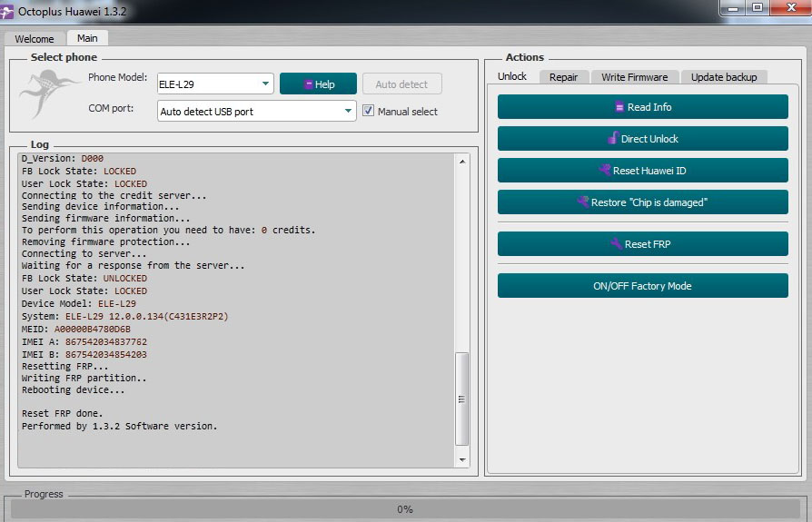Click the log scrollbar down arrow
Screen dimensions: 812x522
(462, 460)
